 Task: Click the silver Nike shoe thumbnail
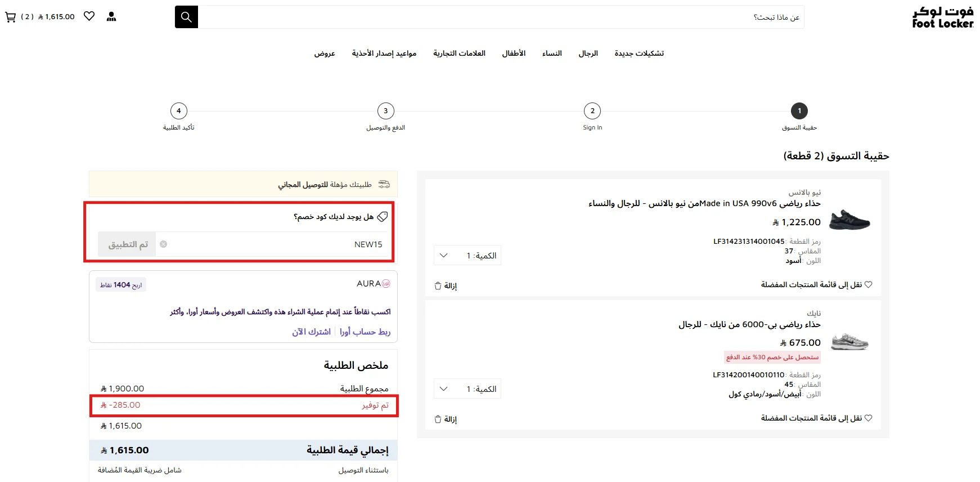[x=849, y=341]
